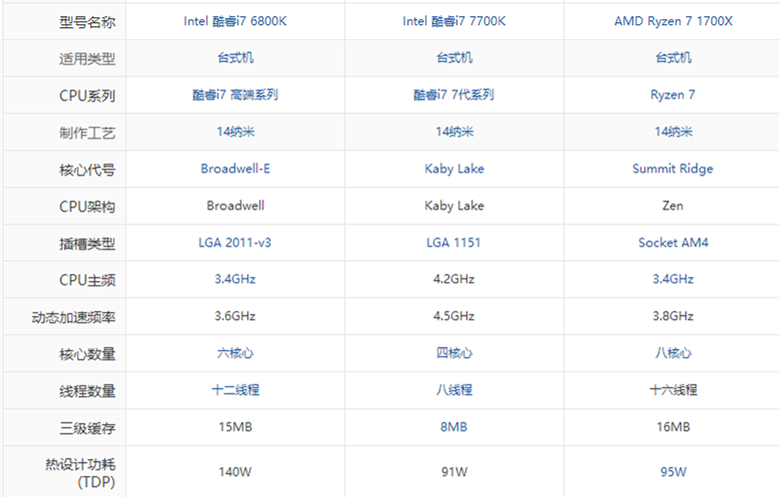Viewport: 779px width, 497px height.
Task: Open the Socket AM4 link
Action: pyautogui.click(x=672, y=243)
